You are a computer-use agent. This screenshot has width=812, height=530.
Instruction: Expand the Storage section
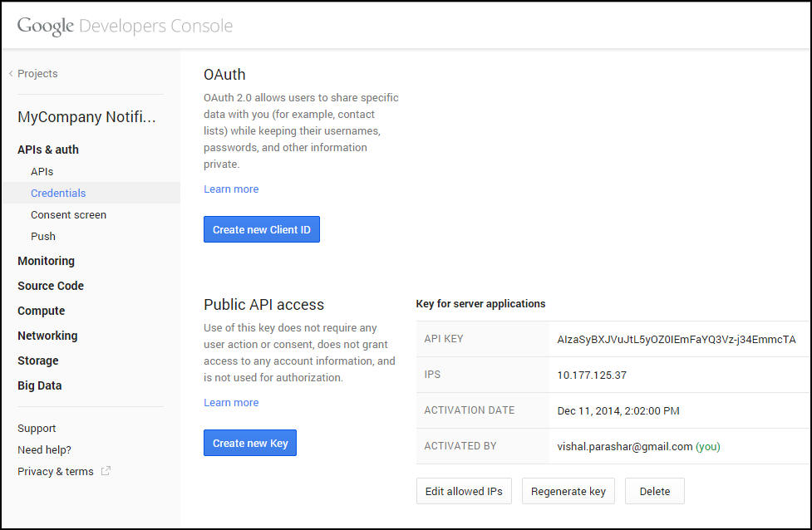37,361
